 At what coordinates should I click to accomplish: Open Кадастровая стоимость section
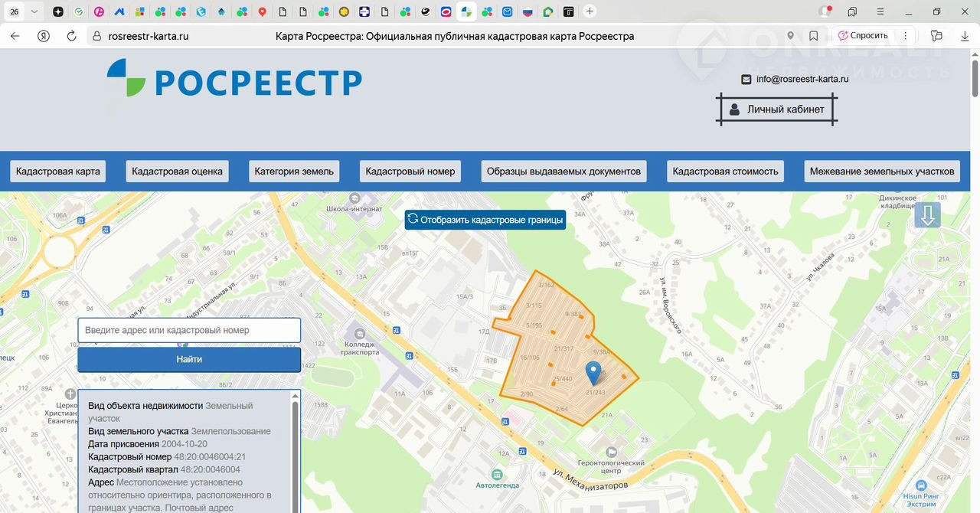coord(725,172)
